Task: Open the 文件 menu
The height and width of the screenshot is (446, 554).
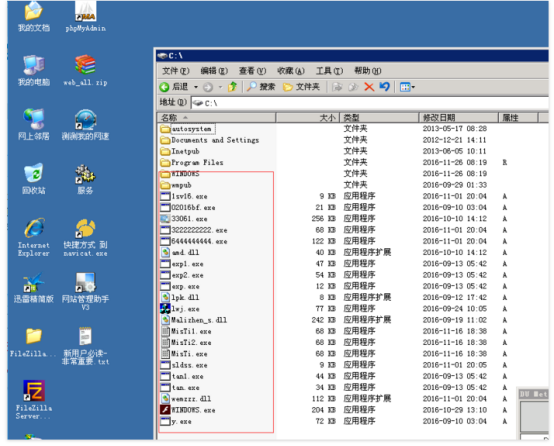Action: [x=176, y=71]
